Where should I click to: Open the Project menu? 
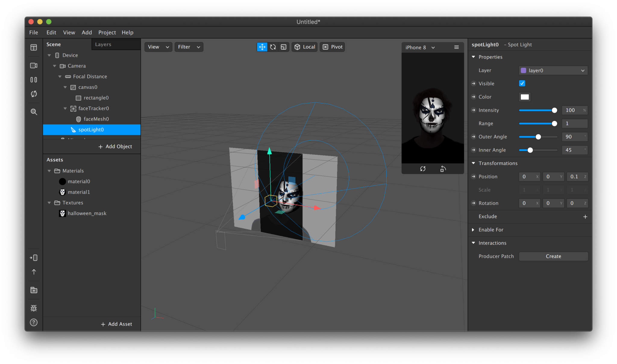(107, 32)
